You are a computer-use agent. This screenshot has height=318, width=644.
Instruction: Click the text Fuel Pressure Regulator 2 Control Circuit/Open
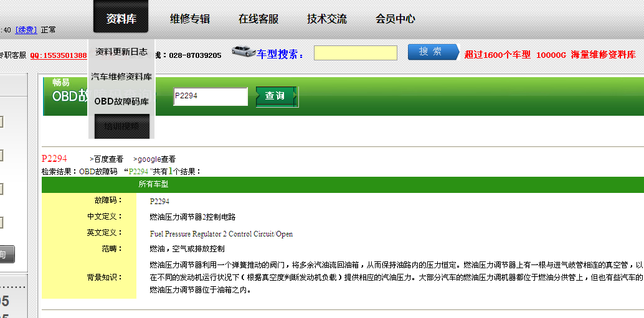point(221,234)
